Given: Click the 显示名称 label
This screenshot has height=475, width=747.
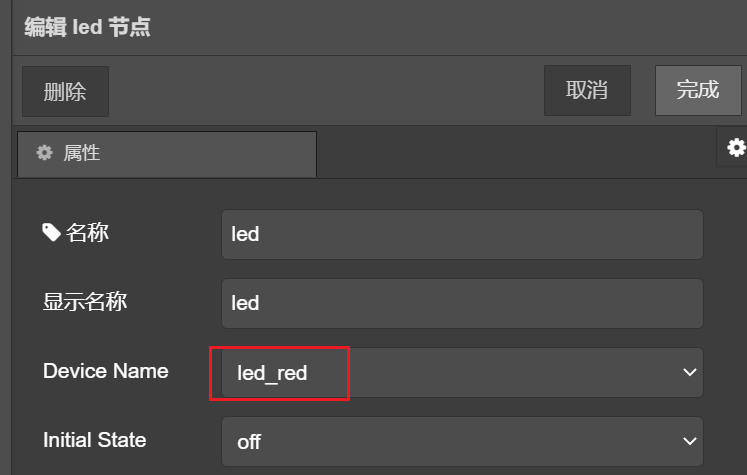Looking at the screenshot, I should (85, 301).
